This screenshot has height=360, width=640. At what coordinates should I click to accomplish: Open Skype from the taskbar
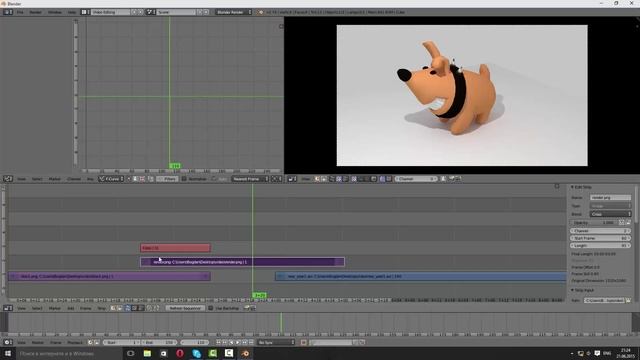[x=196, y=353]
